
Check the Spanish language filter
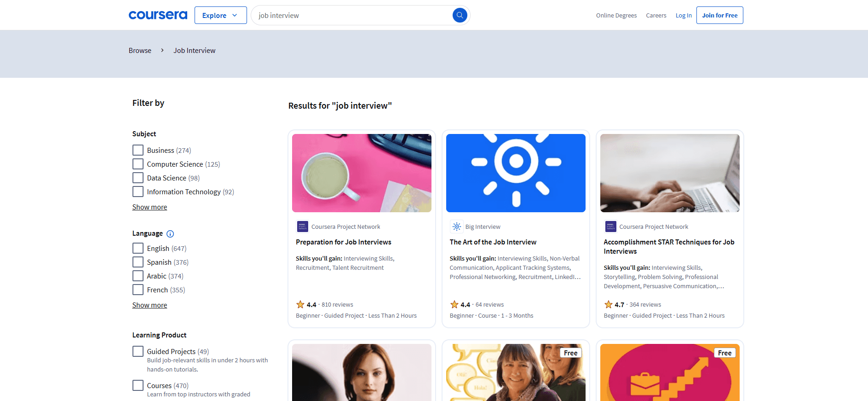point(138,262)
